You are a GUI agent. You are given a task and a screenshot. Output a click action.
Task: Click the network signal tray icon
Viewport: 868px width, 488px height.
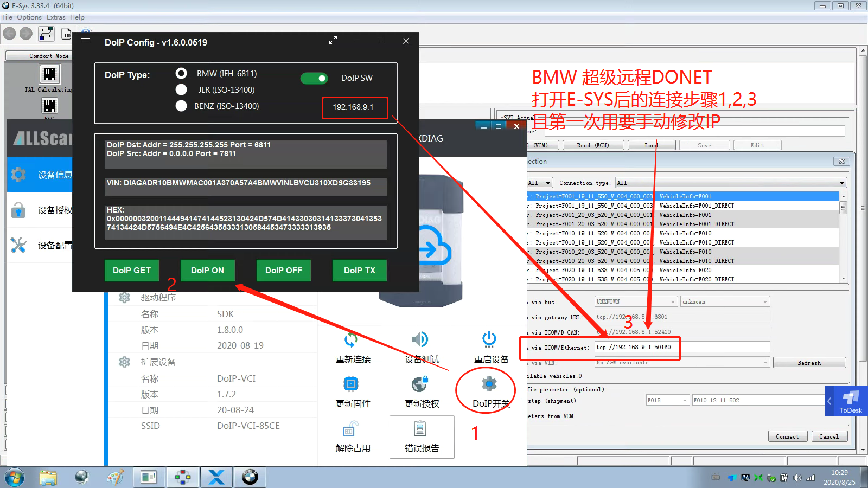coord(810,478)
